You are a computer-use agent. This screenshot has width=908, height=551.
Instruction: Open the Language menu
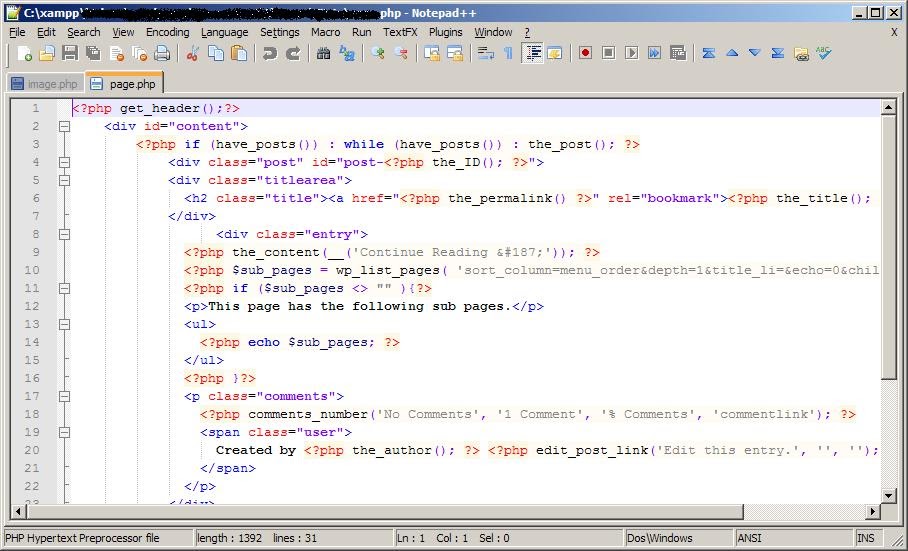point(225,32)
